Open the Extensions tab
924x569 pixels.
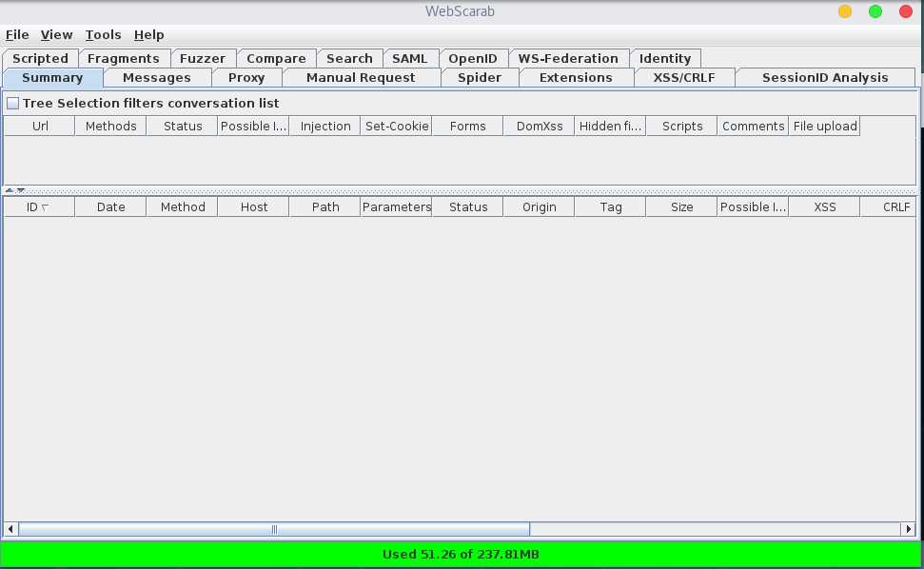coord(576,78)
